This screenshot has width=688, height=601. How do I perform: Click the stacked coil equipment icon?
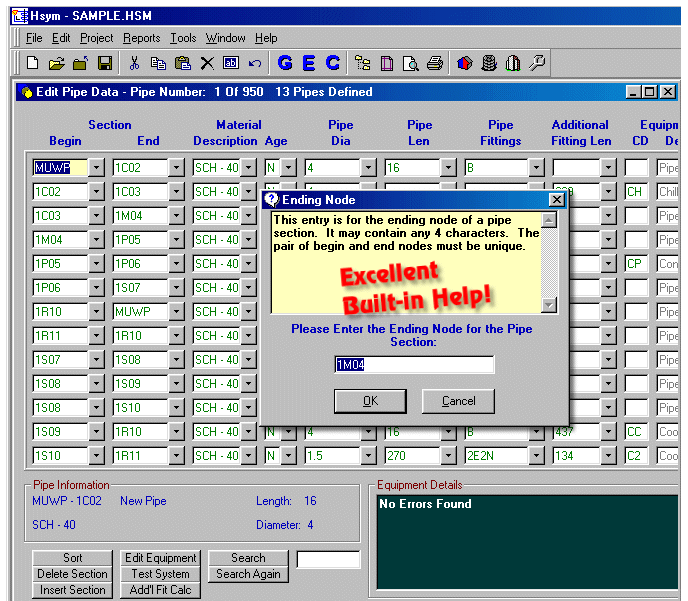pyautogui.click(x=489, y=63)
